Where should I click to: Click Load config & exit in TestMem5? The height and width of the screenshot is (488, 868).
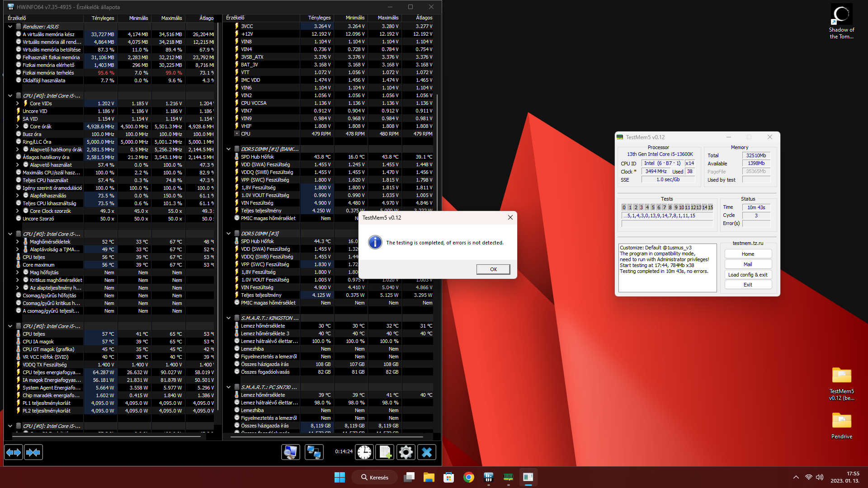pos(748,275)
